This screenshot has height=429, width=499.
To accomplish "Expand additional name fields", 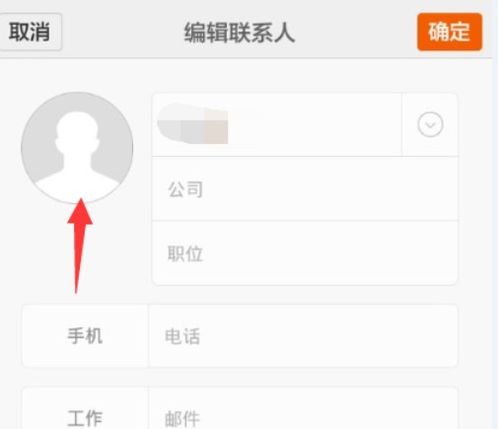I will (430, 125).
